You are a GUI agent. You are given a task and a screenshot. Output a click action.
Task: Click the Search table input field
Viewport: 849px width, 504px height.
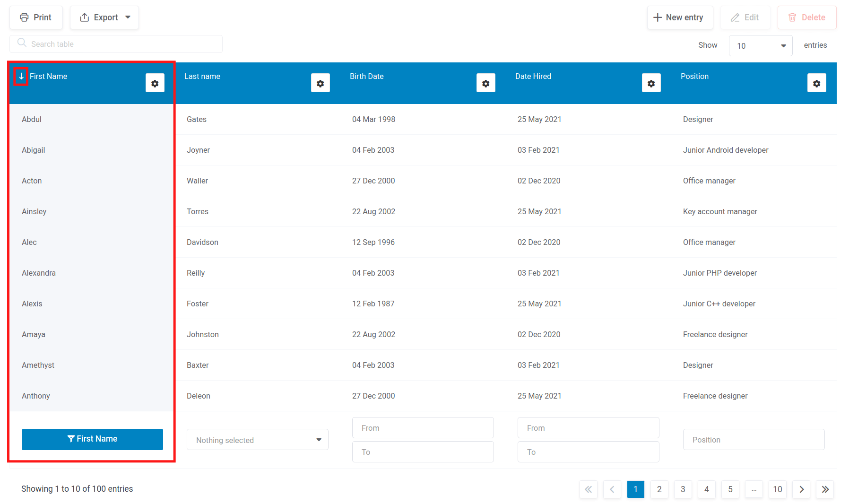coord(116,43)
